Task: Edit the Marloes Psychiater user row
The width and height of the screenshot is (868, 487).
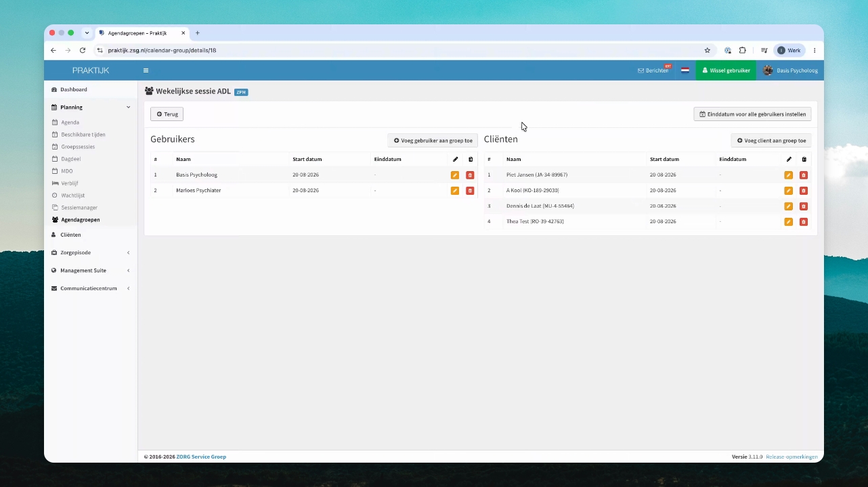Action: [455, 191]
